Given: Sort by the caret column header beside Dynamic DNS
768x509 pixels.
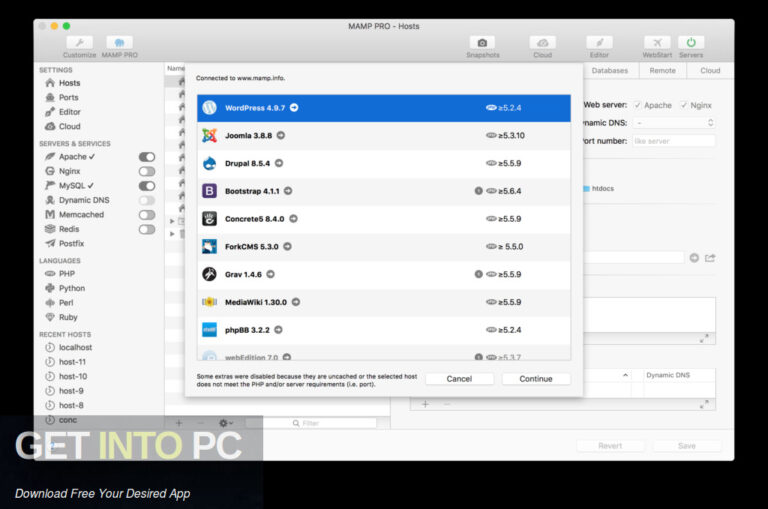Looking at the screenshot, I should (625, 375).
